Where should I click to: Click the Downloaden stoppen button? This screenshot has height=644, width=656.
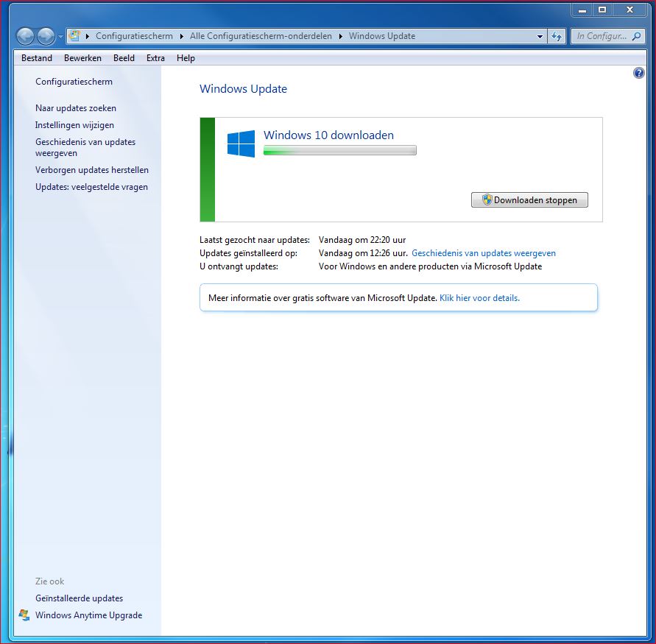point(529,200)
